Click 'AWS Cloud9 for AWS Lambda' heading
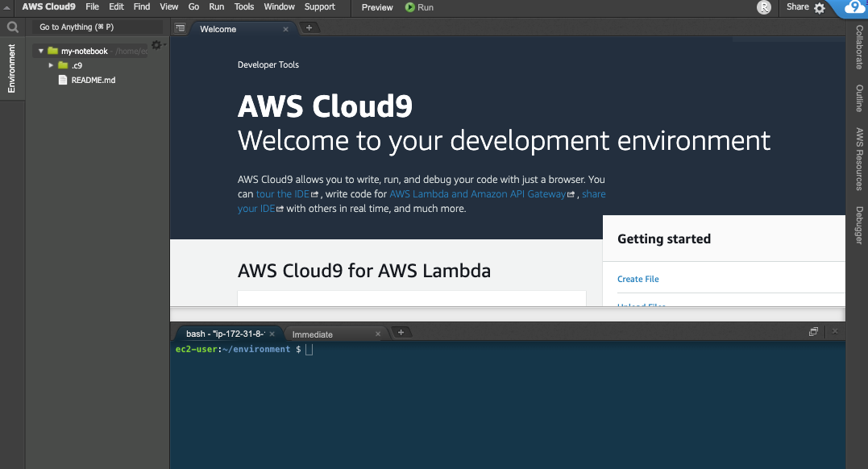This screenshot has height=469, width=868. pyautogui.click(x=364, y=271)
